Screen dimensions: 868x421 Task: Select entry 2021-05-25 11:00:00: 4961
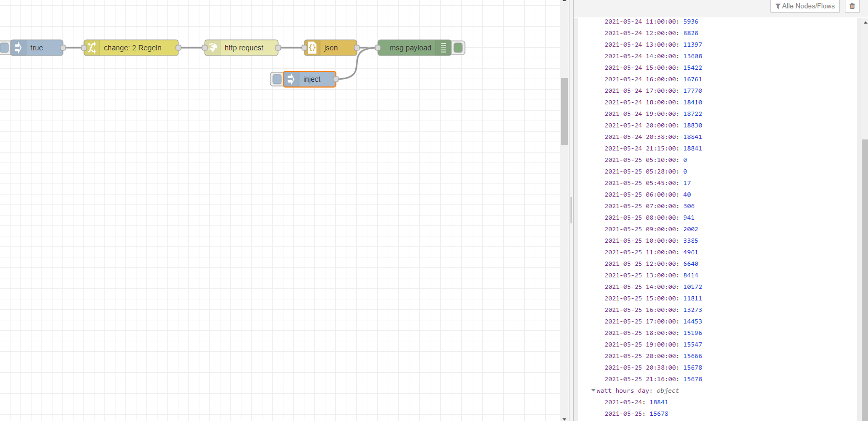651,252
